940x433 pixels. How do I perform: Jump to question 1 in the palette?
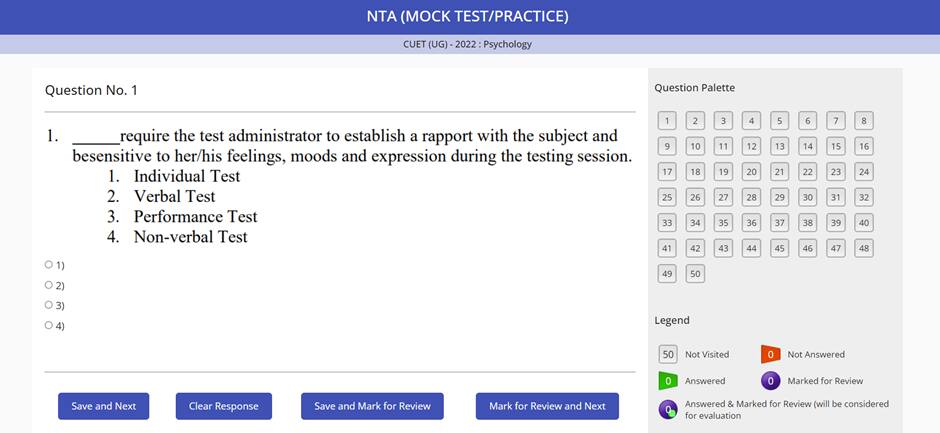(667, 121)
